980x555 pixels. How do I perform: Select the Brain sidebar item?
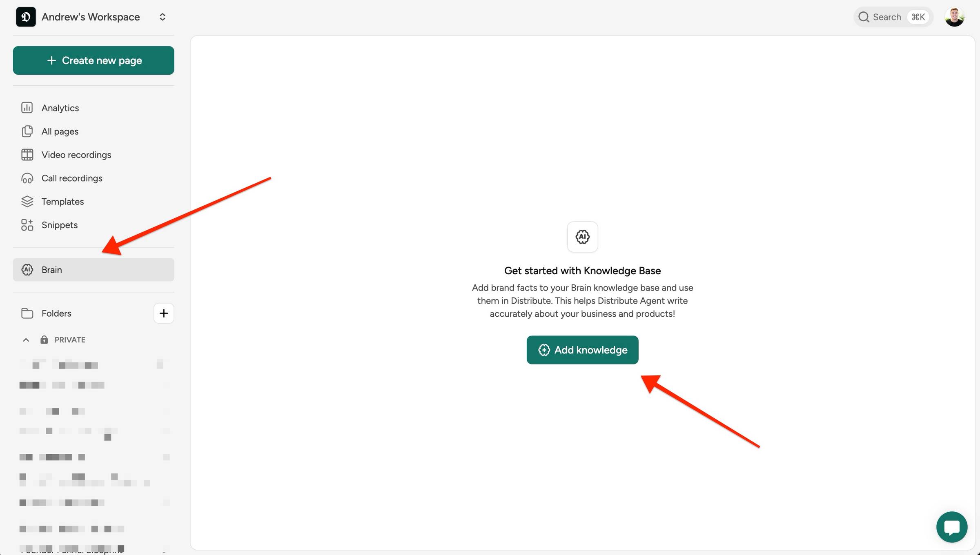[x=93, y=270]
